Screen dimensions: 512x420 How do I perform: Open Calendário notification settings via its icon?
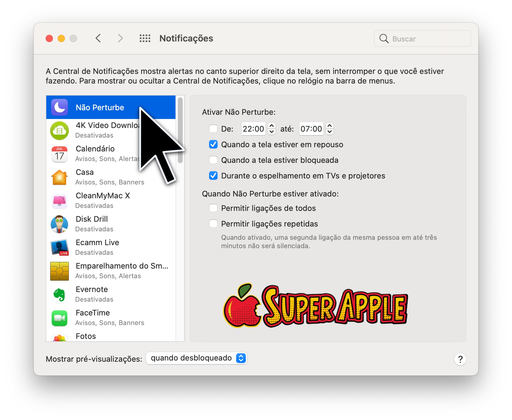coord(59,154)
